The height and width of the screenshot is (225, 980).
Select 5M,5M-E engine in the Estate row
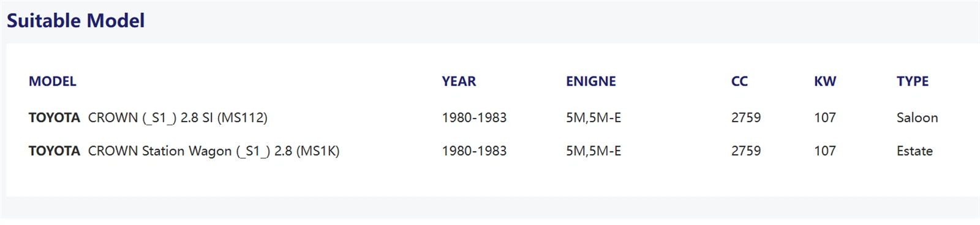click(594, 151)
